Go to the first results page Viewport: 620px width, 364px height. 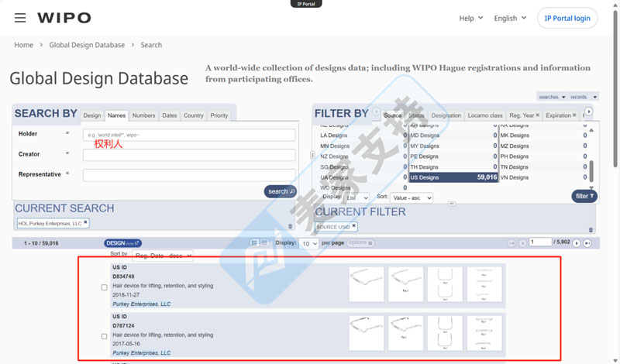[x=511, y=243]
